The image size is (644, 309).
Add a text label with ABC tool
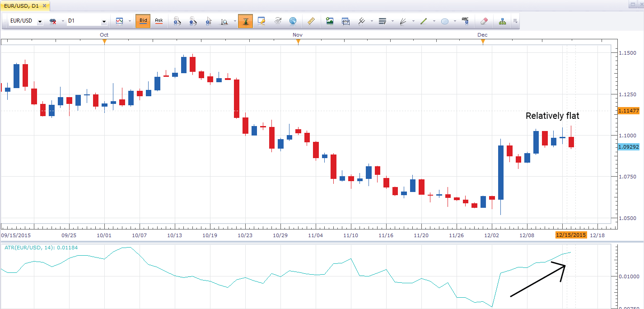click(465, 20)
